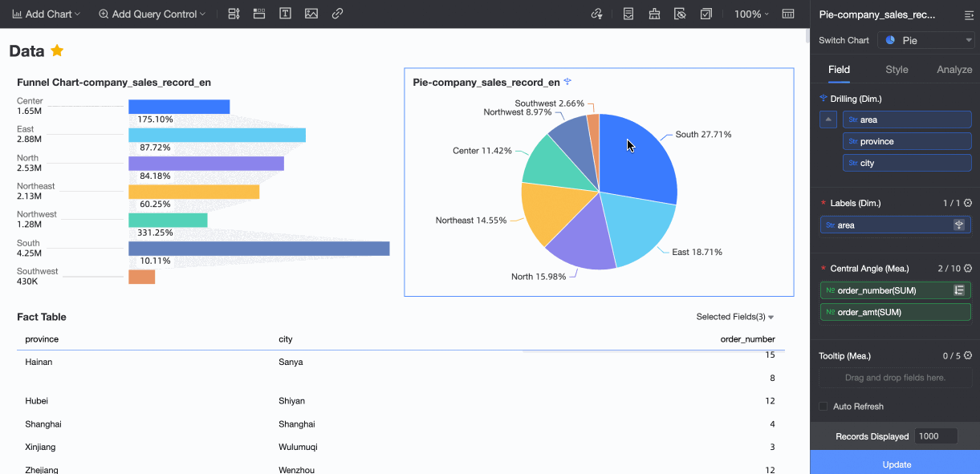Click the drill icon on Labels area field
The width and height of the screenshot is (980, 474).
(958, 225)
